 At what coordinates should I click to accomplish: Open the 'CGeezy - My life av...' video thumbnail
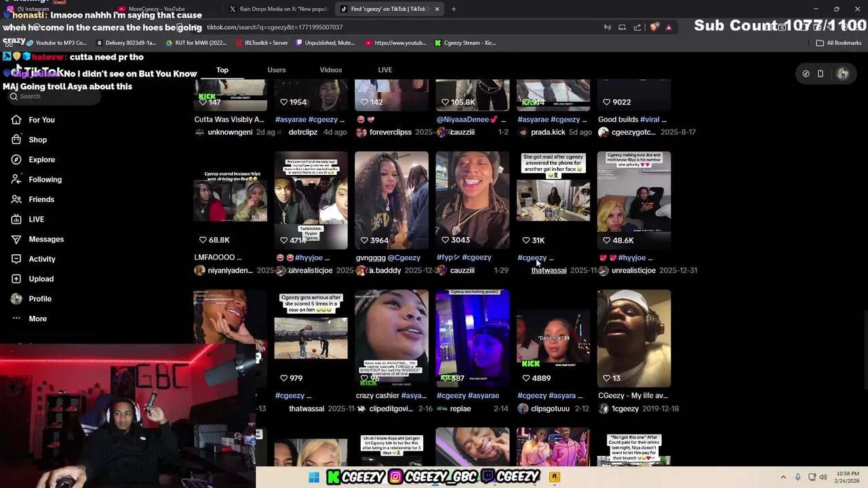click(x=634, y=338)
